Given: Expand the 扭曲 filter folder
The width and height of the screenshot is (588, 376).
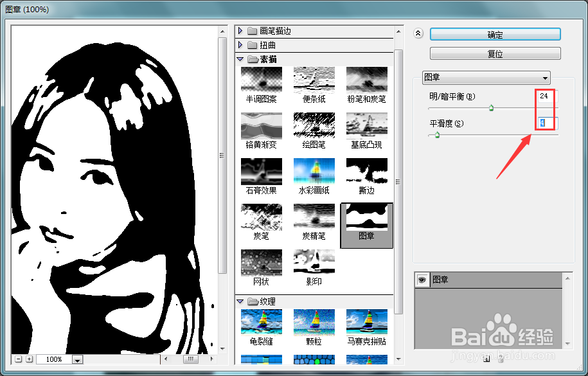Looking at the screenshot, I should pyautogui.click(x=240, y=45).
